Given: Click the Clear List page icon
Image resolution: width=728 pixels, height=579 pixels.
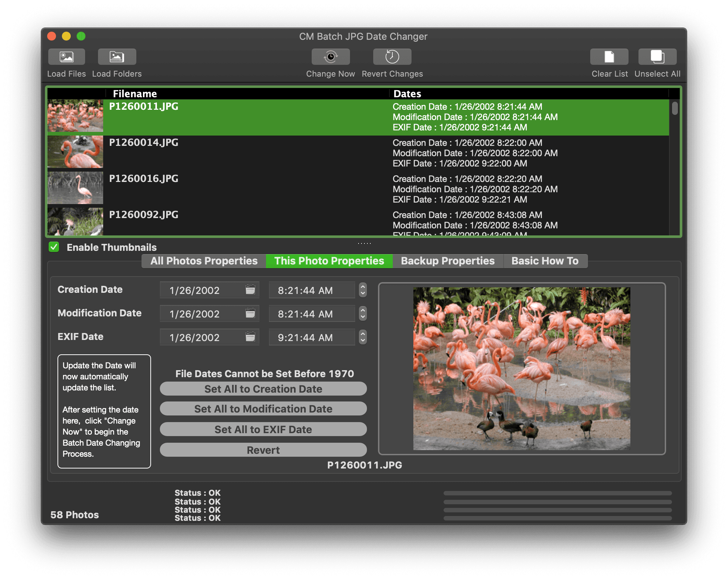Looking at the screenshot, I should [609, 57].
